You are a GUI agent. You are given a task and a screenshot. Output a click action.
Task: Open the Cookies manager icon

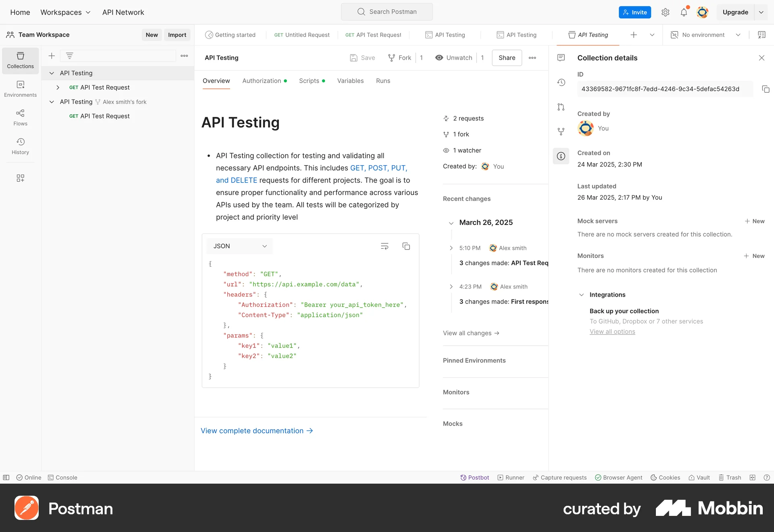pyautogui.click(x=665, y=477)
